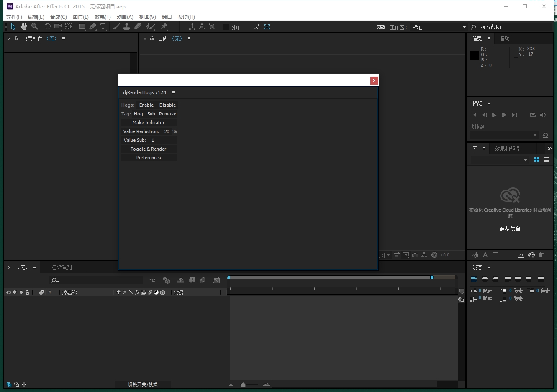Image resolution: width=557 pixels, height=392 pixels.
Task: Toggle the 对齐 snapping checkbox
Action: [x=226, y=27]
